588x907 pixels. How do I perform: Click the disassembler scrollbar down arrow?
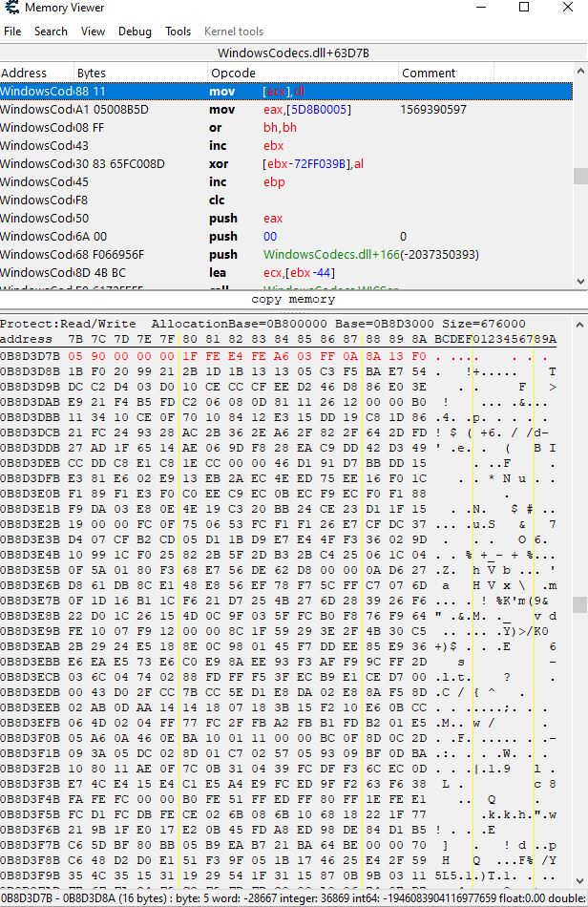580,283
